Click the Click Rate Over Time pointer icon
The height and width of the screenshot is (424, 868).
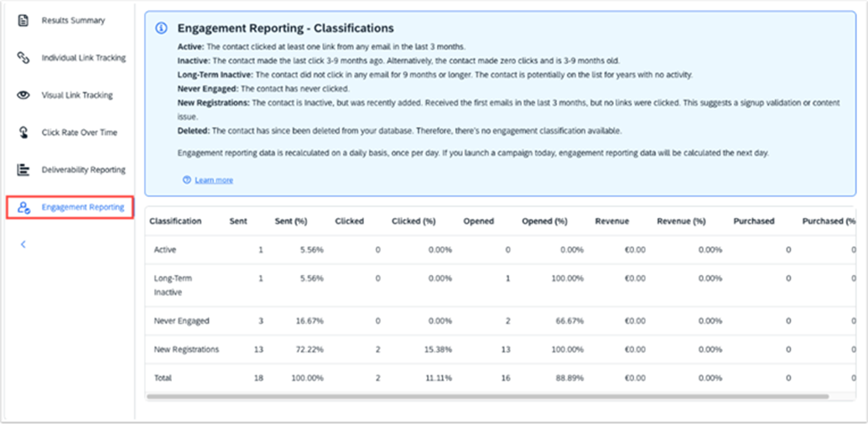[x=23, y=132]
